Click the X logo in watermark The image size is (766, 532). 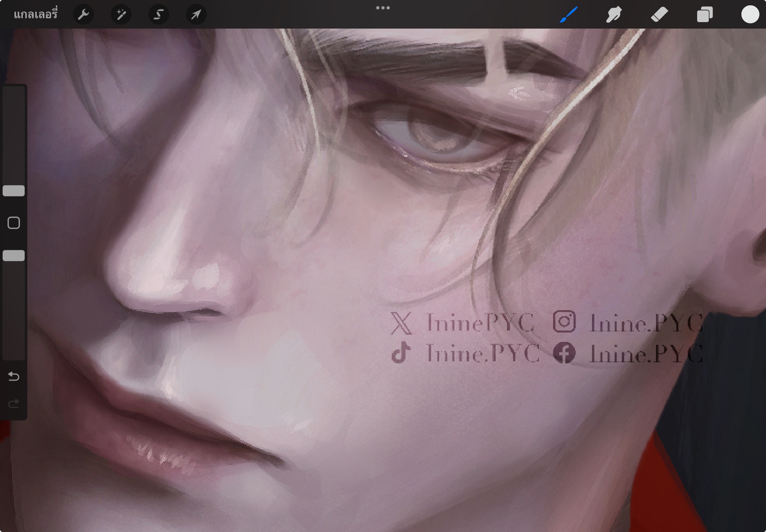click(401, 323)
